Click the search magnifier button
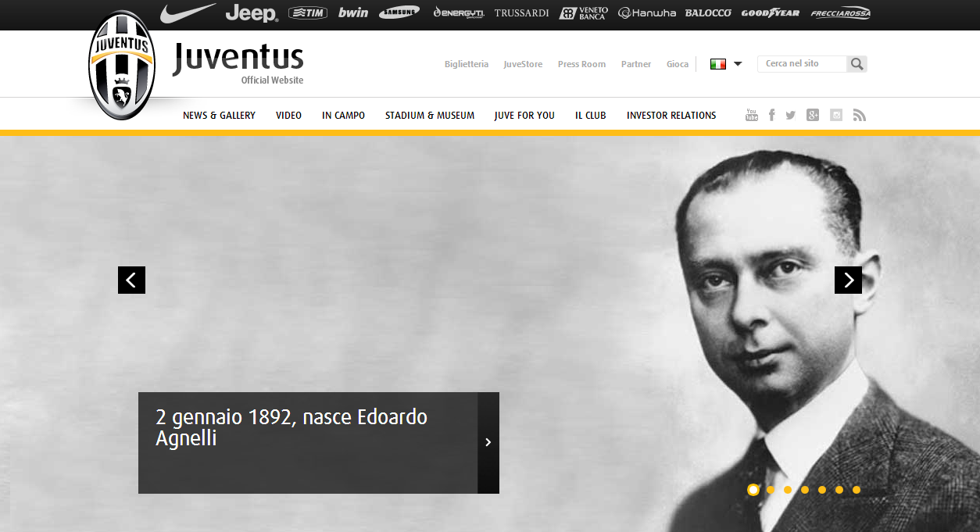The image size is (980, 532). coord(857,64)
